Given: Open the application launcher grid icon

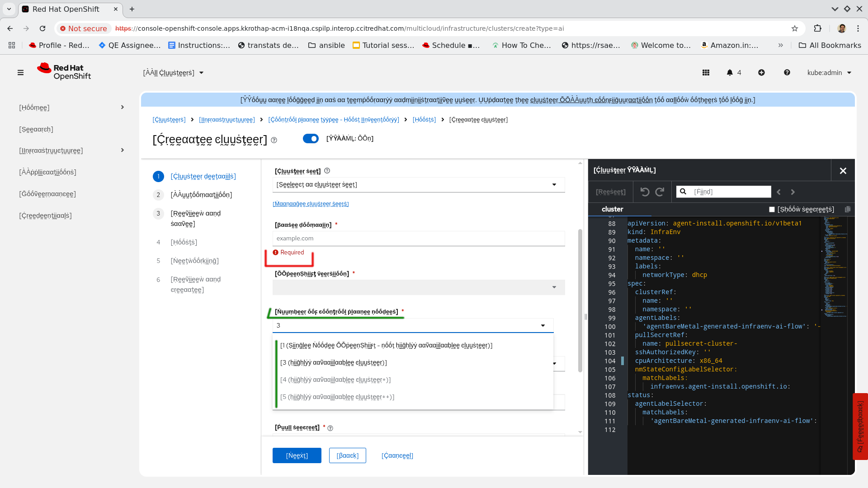Looking at the screenshot, I should click(x=706, y=73).
